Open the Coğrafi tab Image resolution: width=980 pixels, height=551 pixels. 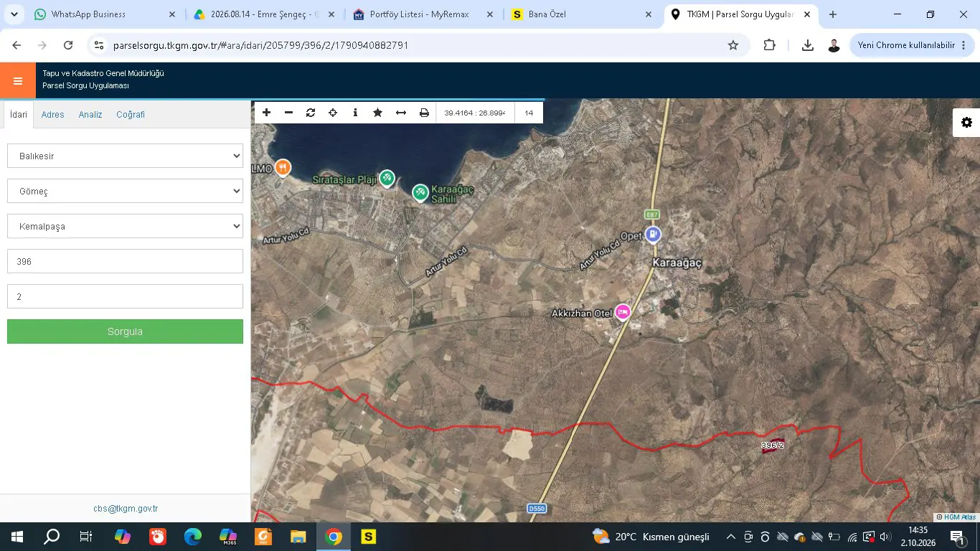(x=131, y=115)
